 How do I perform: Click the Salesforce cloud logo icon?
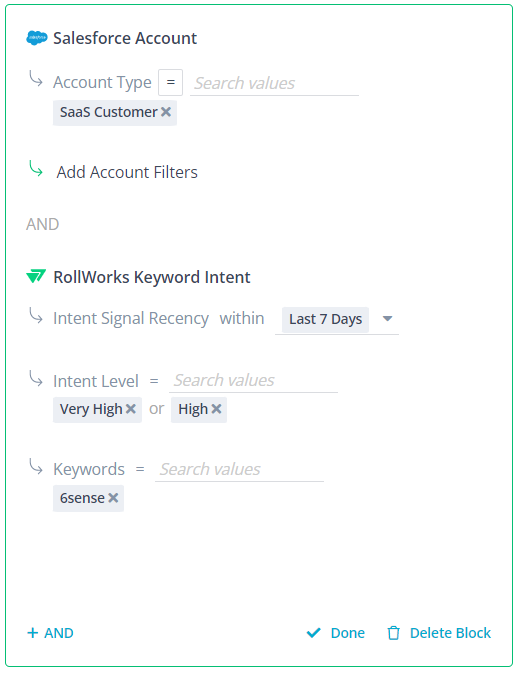(x=37, y=38)
